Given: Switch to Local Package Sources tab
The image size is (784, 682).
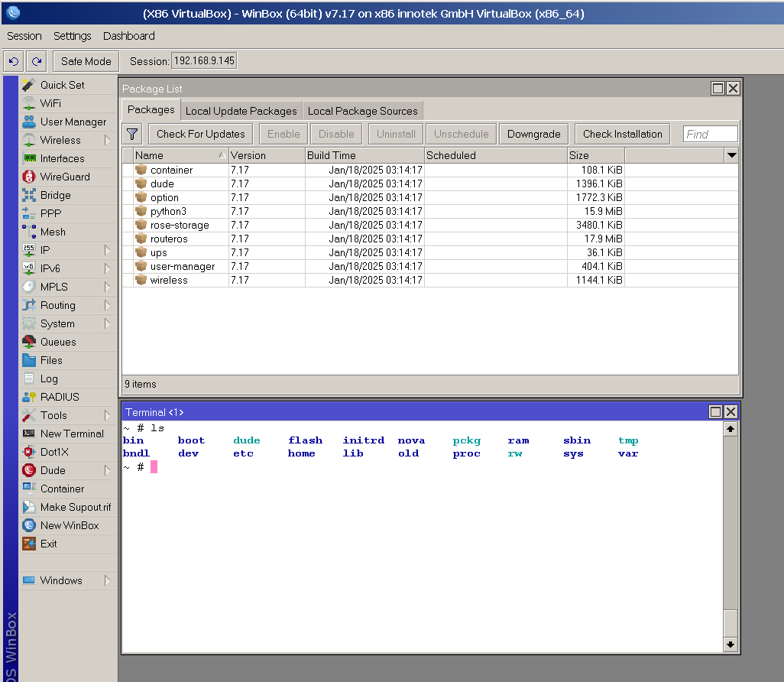Looking at the screenshot, I should tap(362, 111).
